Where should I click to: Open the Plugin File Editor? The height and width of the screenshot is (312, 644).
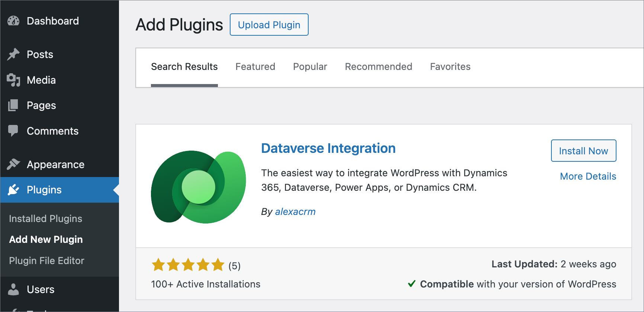[x=47, y=261]
